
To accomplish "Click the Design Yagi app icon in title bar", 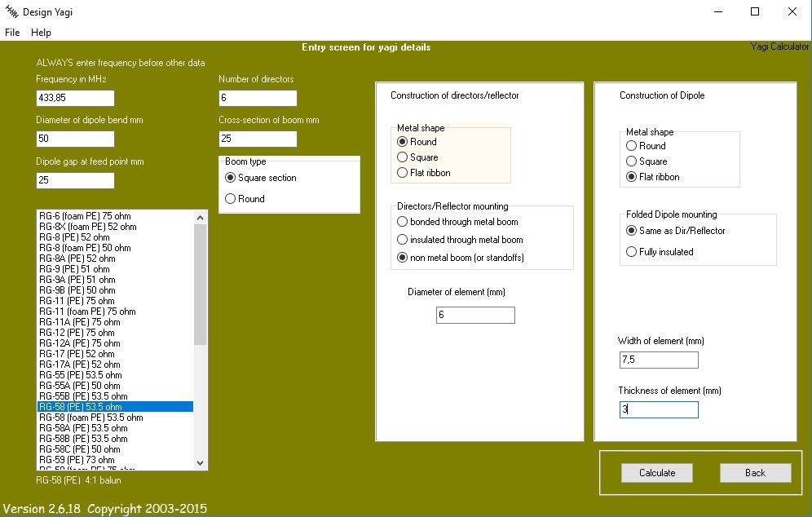I will click(x=11, y=11).
